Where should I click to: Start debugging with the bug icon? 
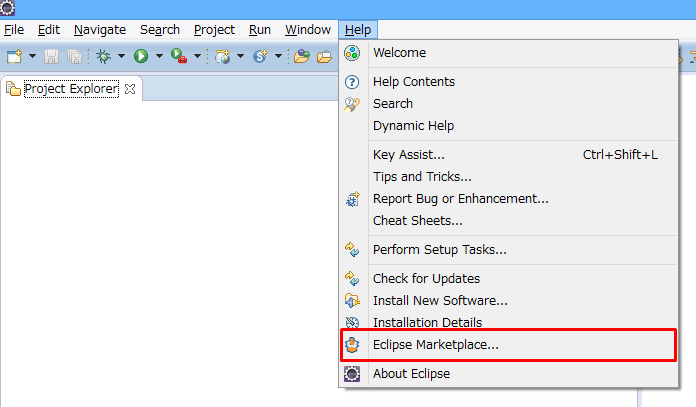pos(104,56)
